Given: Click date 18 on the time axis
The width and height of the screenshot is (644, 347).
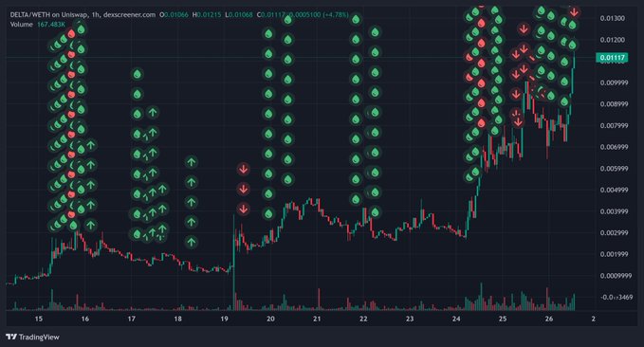Looking at the screenshot, I should click(x=178, y=319).
